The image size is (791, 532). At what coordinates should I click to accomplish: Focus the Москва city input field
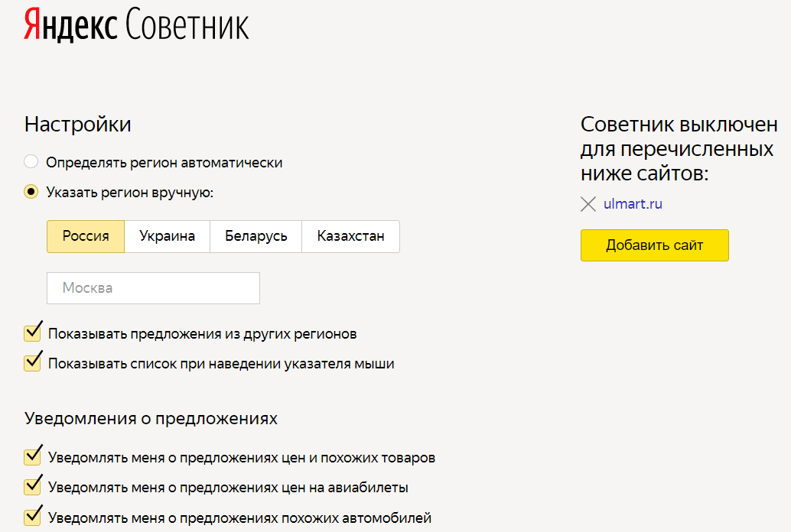pyautogui.click(x=153, y=288)
